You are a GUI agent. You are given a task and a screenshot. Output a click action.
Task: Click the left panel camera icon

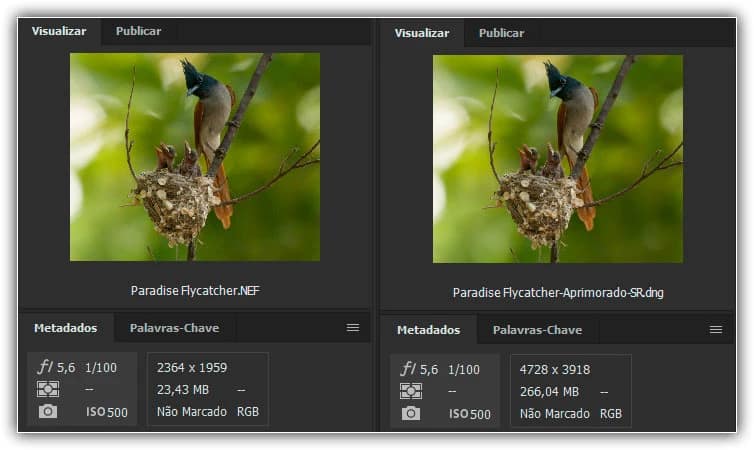[48, 411]
